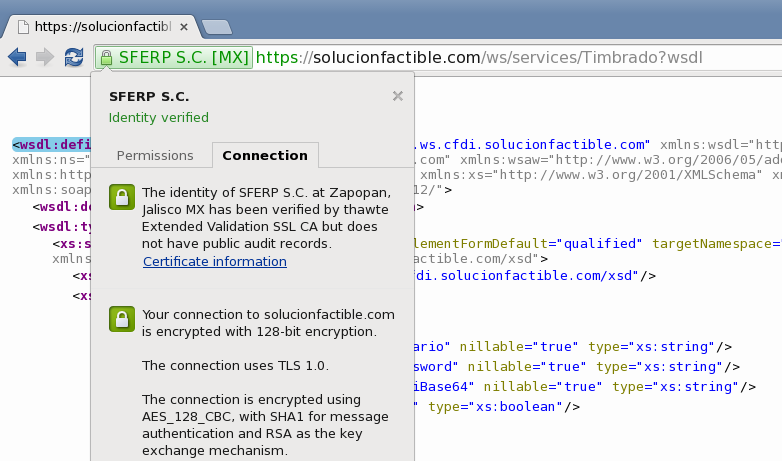Click the padlock beside 128-bit encryption text
The width and height of the screenshot is (782, 461).
(121, 320)
